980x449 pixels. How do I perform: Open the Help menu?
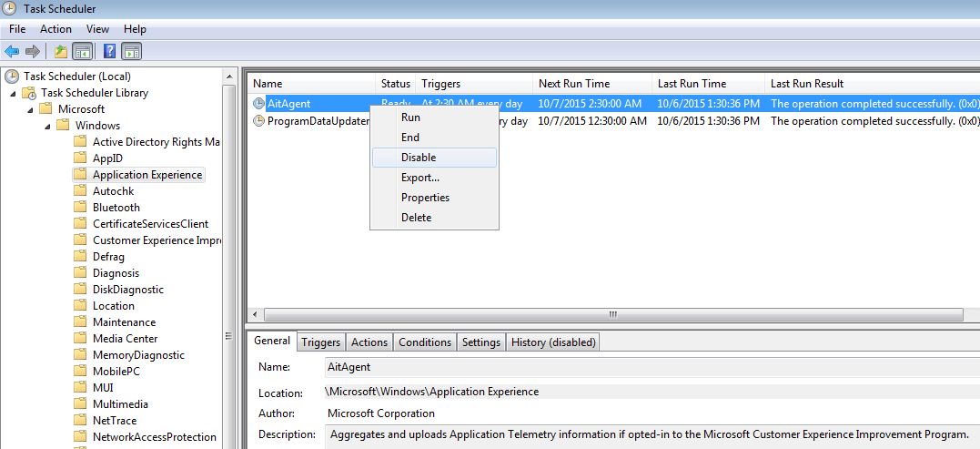click(x=135, y=29)
